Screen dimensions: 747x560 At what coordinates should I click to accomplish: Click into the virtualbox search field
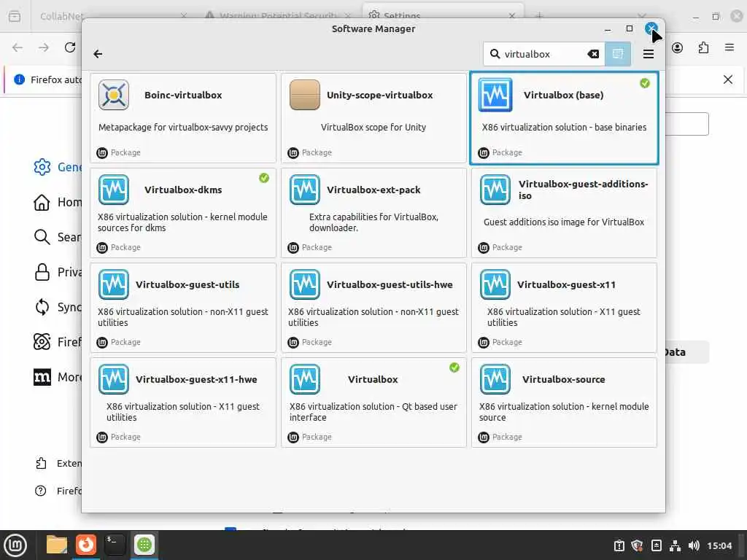pyautogui.click(x=543, y=54)
